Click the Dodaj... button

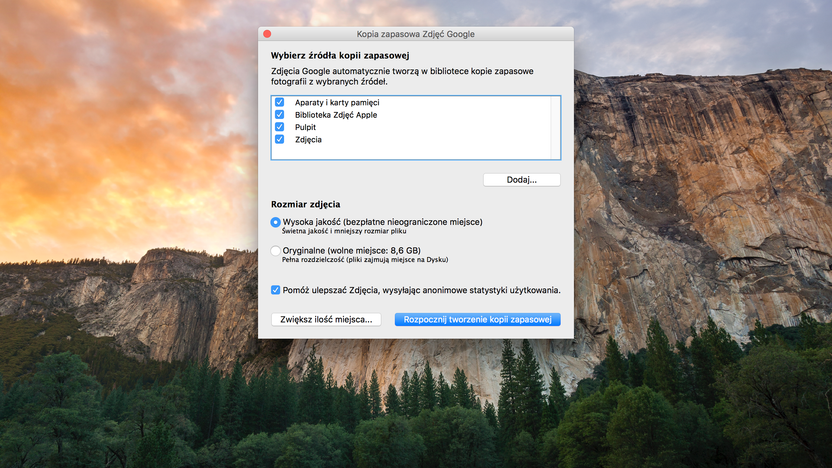pyautogui.click(x=522, y=180)
